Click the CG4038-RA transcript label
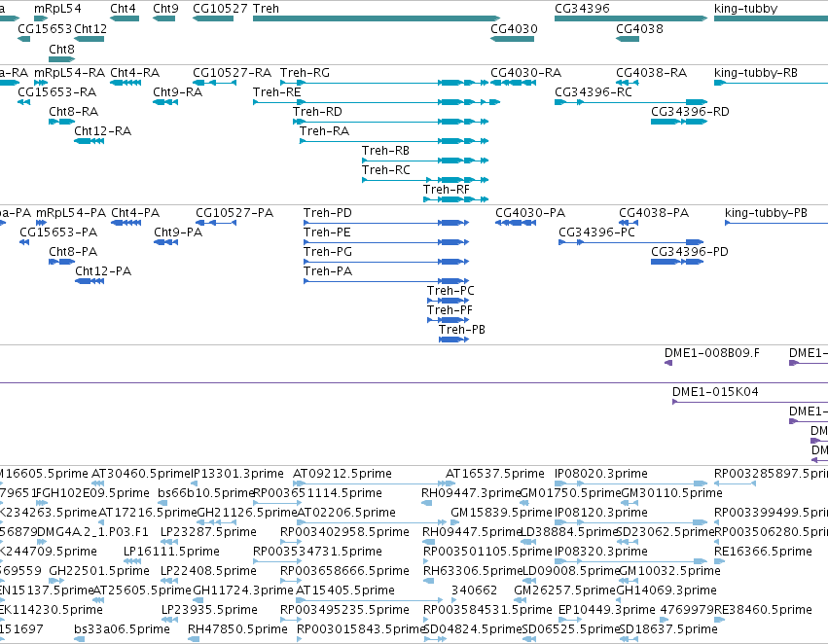Viewport: 828px width, 644px height. click(652, 72)
